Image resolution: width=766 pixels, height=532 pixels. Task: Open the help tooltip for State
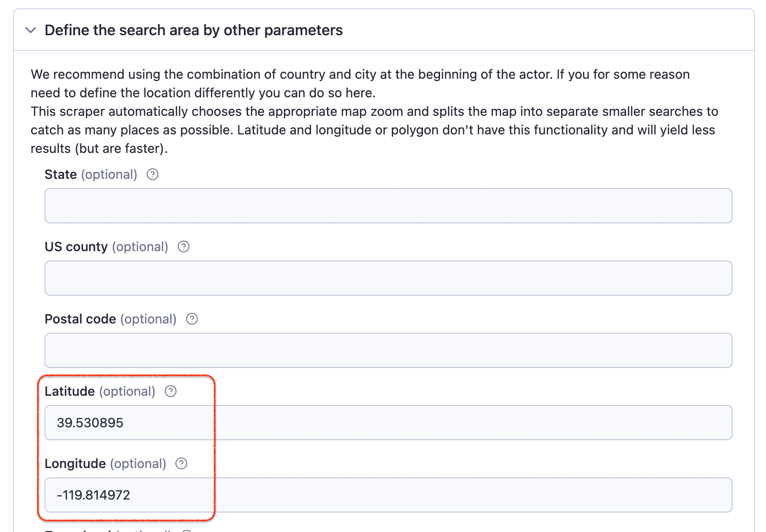[153, 174]
